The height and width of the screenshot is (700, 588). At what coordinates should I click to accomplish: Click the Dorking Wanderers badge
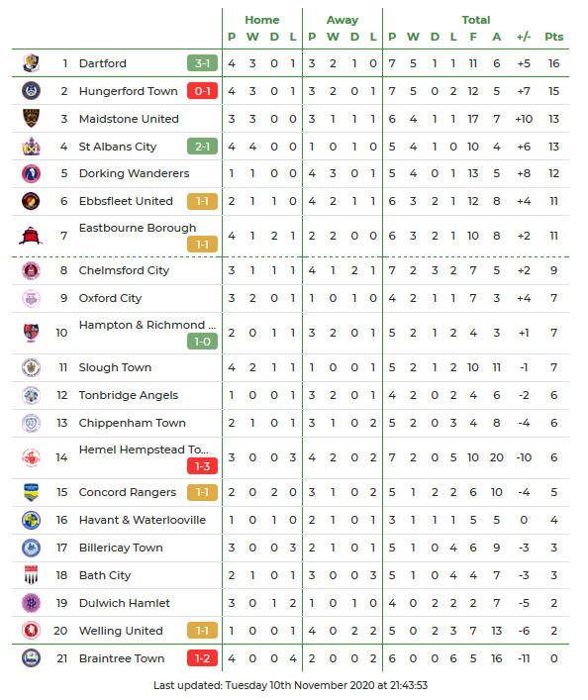pos(31,173)
